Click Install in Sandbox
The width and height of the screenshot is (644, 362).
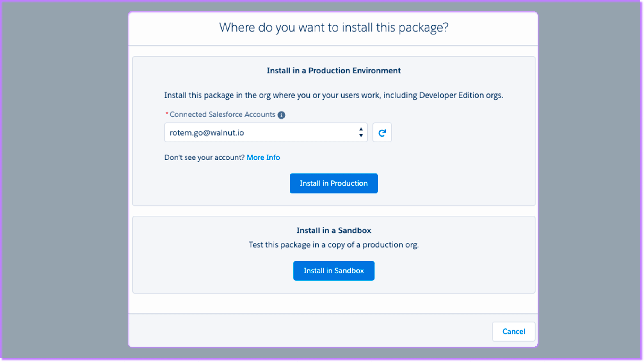(x=333, y=271)
